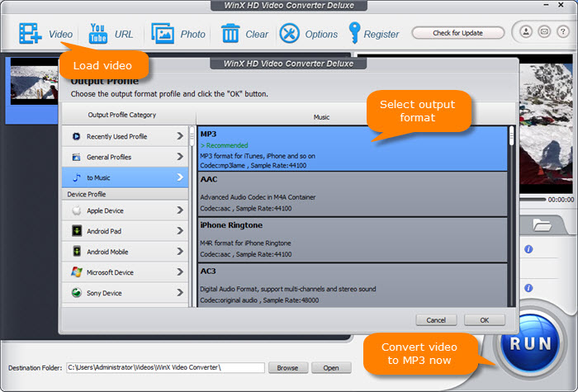
Task: Expand General Profiles arrow
Action: pyautogui.click(x=180, y=157)
